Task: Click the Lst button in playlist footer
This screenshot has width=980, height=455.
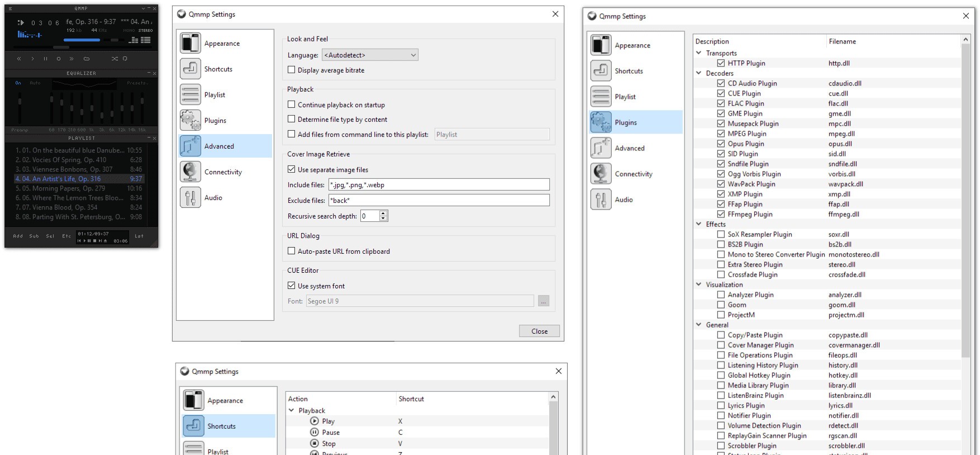Action: point(139,236)
